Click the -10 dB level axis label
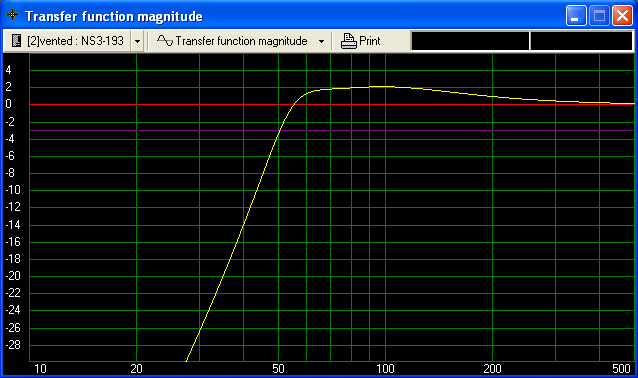The image size is (638, 378). [x=13, y=190]
